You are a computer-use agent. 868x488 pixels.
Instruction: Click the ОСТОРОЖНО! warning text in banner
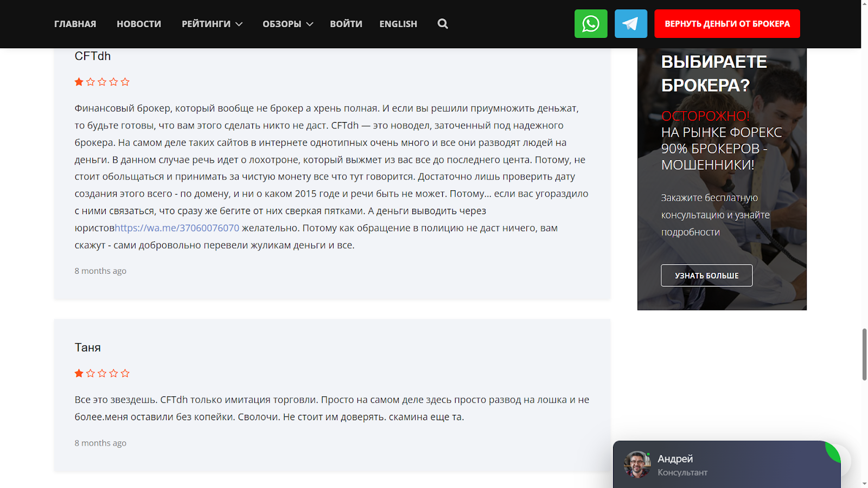(x=705, y=116)
